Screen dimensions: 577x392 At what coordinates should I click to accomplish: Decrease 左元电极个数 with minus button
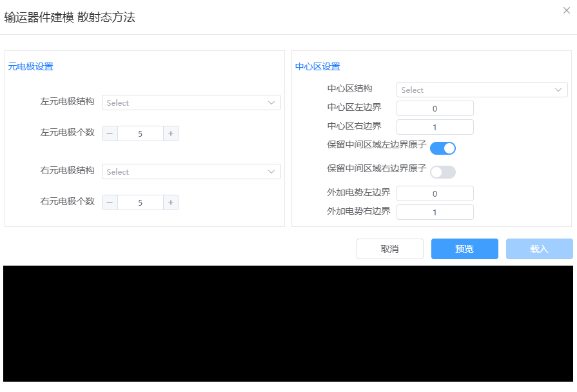coord(110,133)
